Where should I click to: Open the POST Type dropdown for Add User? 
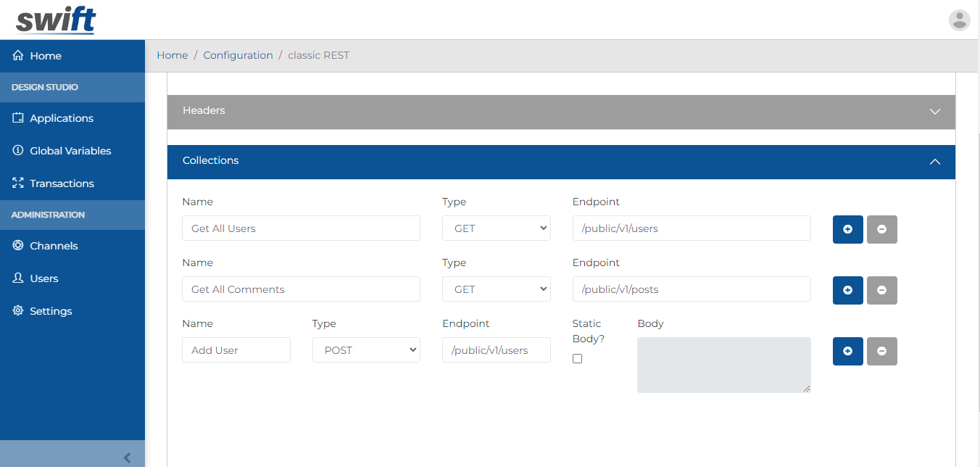[366, 350]
